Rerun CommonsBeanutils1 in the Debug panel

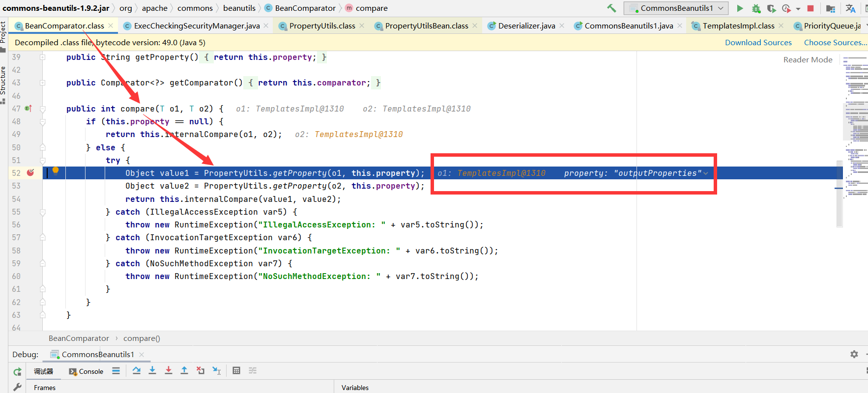(17, 371)
